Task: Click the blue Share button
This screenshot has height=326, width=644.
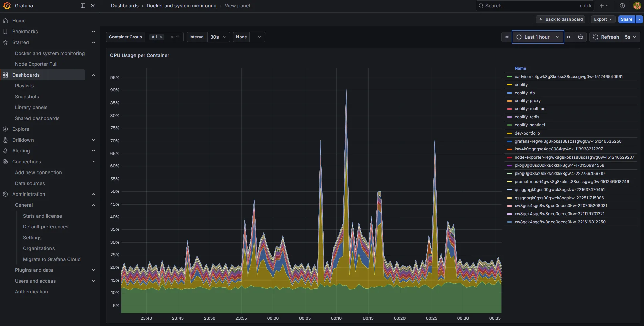Action: [626, 19]
